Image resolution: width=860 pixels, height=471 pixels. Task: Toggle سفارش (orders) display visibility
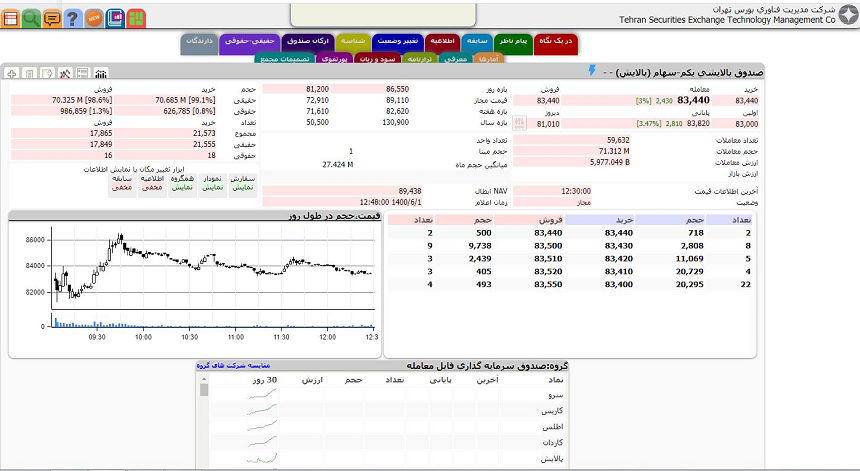[242, 183]
